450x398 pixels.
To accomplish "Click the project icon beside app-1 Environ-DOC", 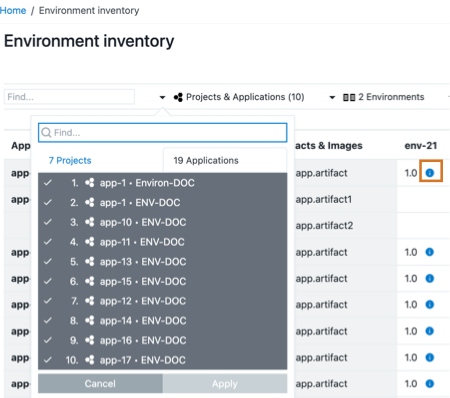I will click(89, 183).
